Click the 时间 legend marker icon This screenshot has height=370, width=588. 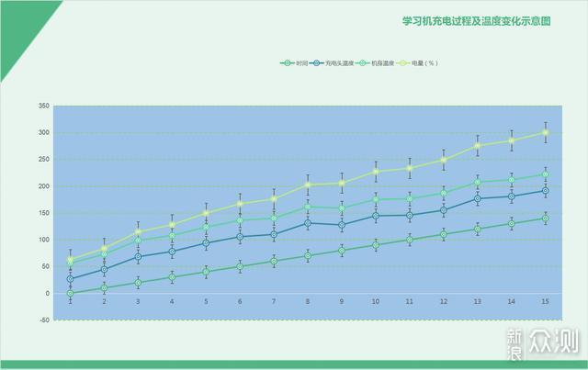[288, 63]
